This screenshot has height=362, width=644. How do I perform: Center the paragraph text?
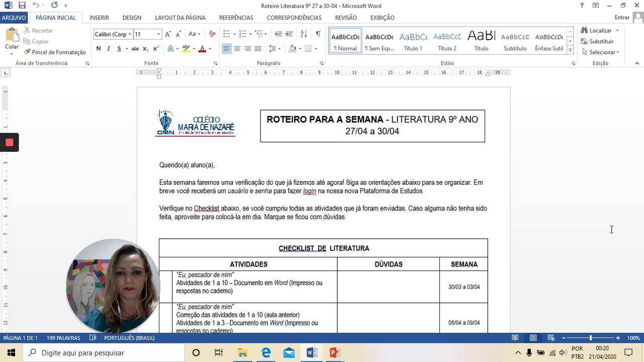(237, 49)
